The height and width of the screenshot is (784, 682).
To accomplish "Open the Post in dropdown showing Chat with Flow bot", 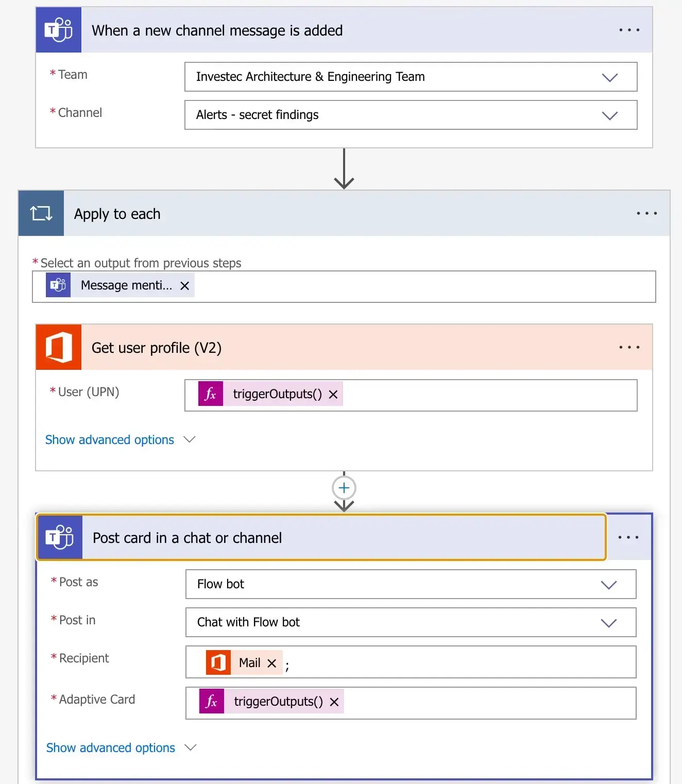I will [411, 622].
